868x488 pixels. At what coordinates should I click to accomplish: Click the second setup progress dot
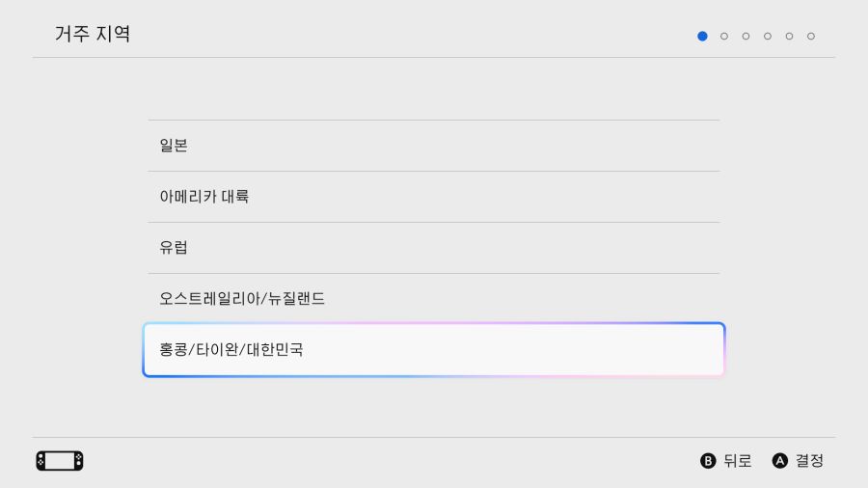[x=724, y=37]
